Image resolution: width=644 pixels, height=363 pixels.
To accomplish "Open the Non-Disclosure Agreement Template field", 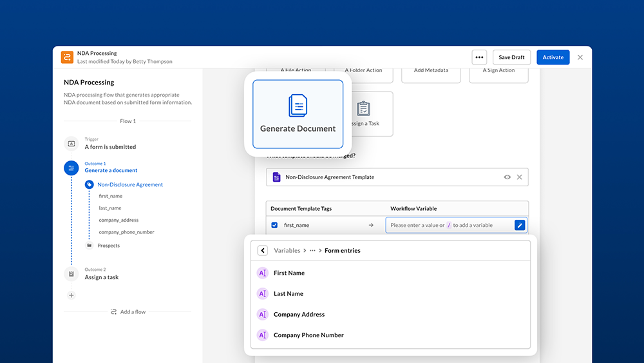I will pos(397,177).
